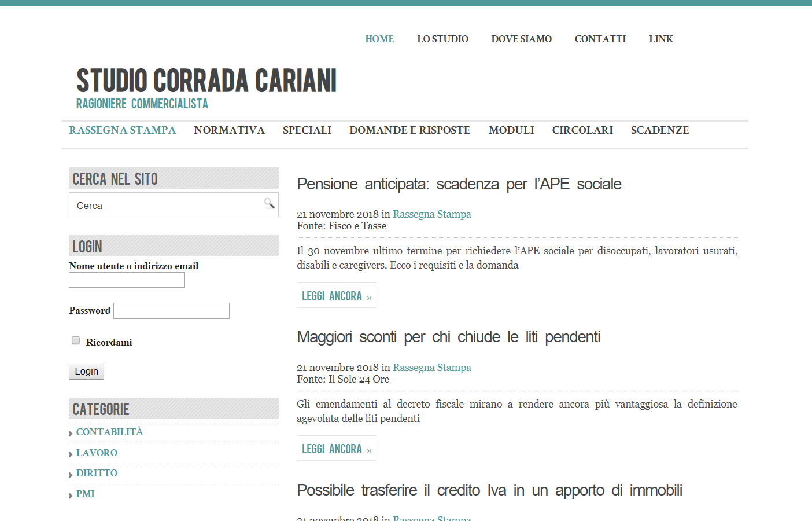This screenshot has height=521, width=812.
Task: Open the Normativa menu item
Action: 229,130
